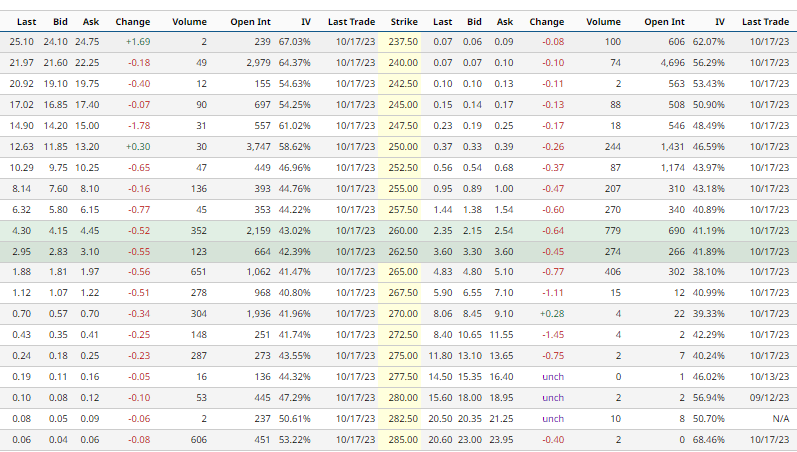Choose strike 275.00

click(x=403, y=356)
